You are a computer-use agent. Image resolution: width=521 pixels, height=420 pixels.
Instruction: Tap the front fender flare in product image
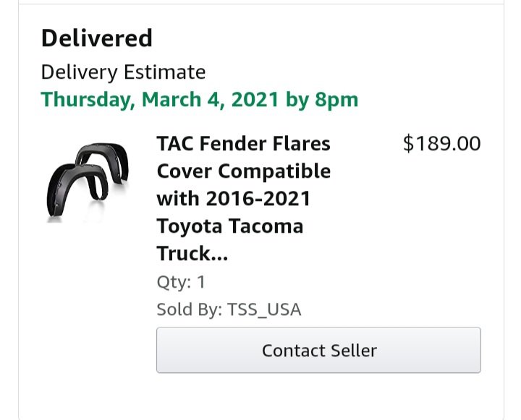click(77, 191)
